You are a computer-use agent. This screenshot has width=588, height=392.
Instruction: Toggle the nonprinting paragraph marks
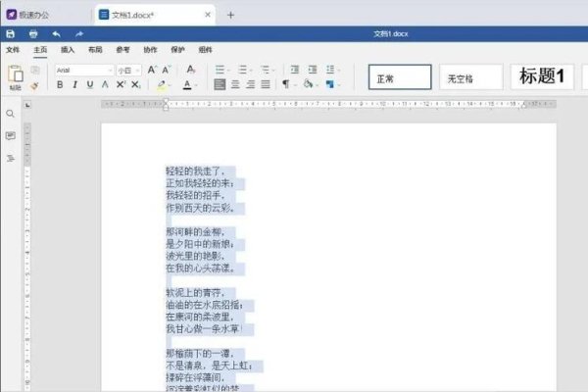[286, 84]
